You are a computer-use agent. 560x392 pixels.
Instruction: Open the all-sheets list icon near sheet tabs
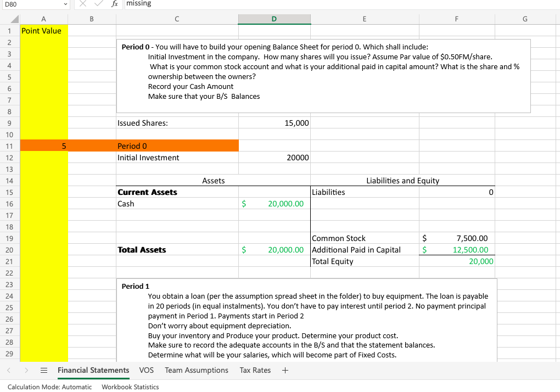(x=43, y=370)
